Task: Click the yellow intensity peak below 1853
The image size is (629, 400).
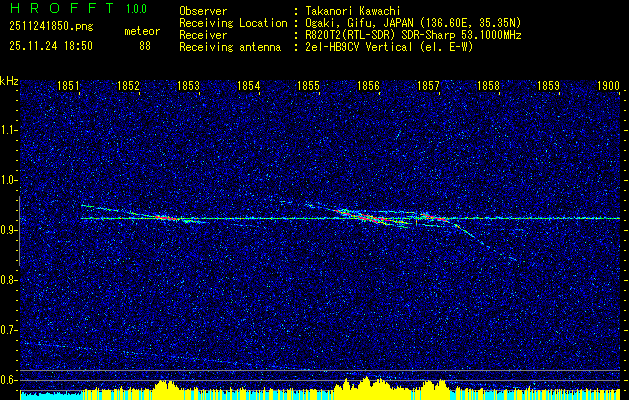Action: (x=164, y=388)
